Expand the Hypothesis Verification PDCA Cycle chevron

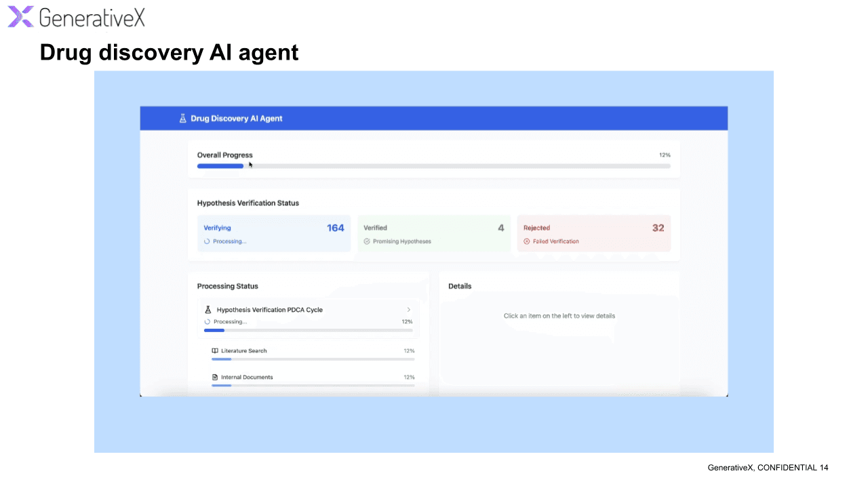409,310
